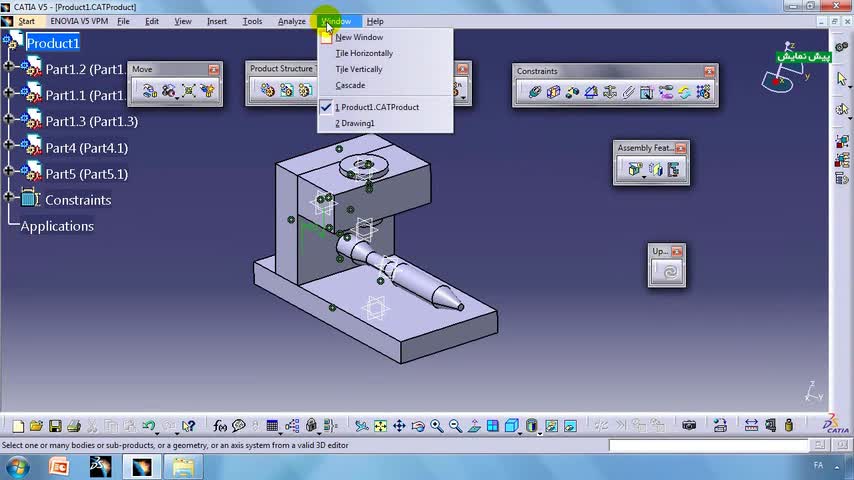Apply the Fix Component anchor tool

coord(609,92)
